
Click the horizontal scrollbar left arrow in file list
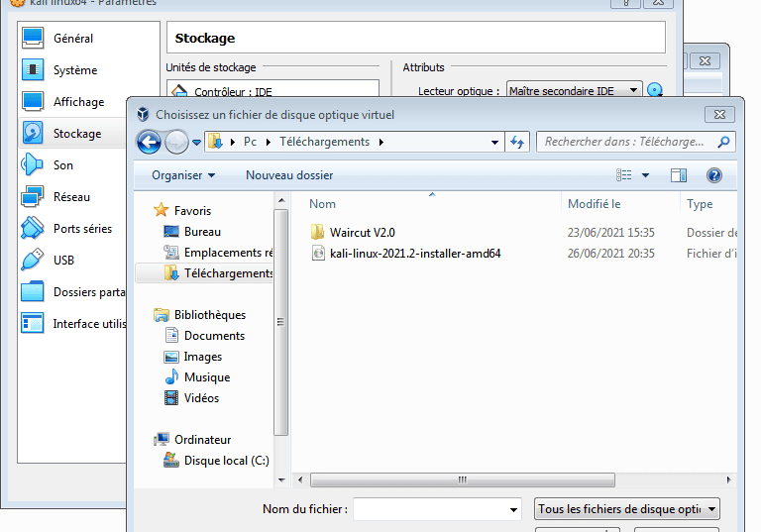coord(300,479)
